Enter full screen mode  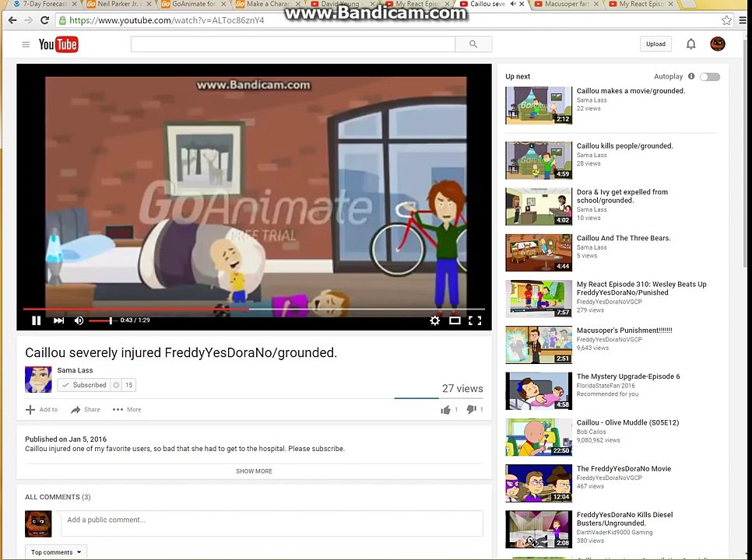[x=475, y=320]
